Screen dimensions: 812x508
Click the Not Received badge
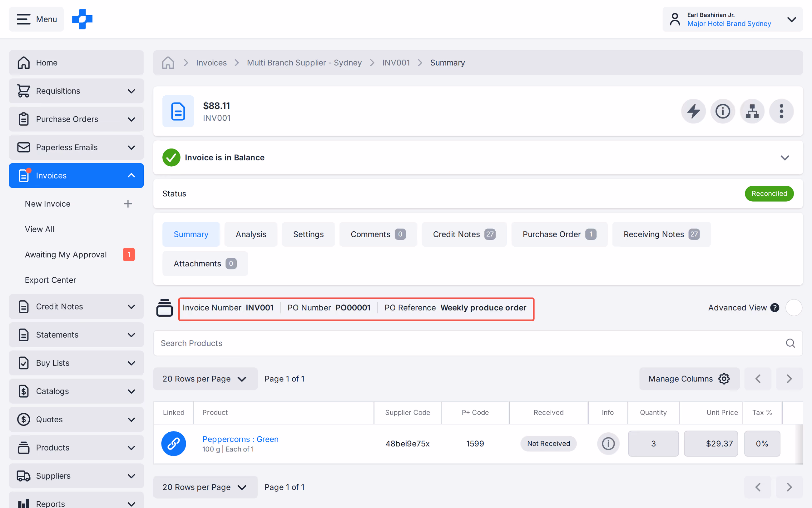548,444
